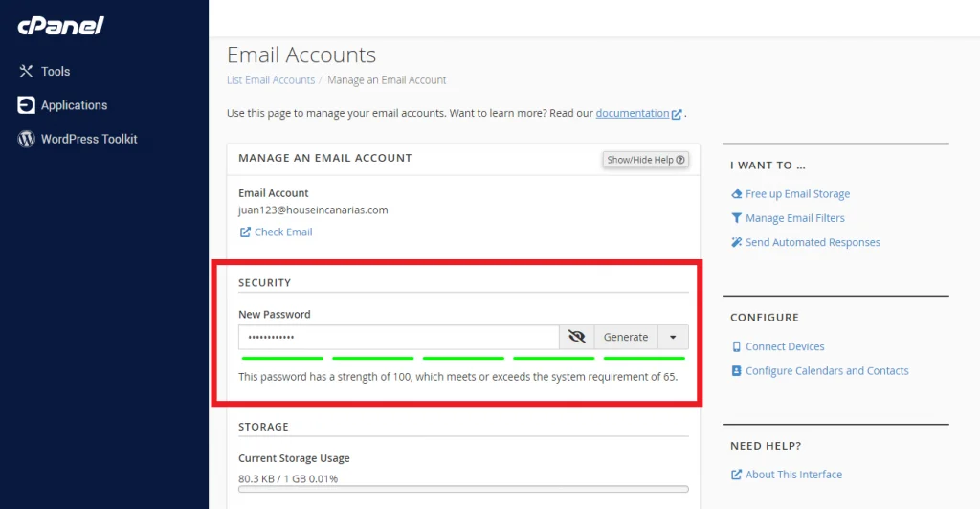The width and height of the screenshot is (980, 509).
Task: Click into the New Password field
Action: (399, 337)
